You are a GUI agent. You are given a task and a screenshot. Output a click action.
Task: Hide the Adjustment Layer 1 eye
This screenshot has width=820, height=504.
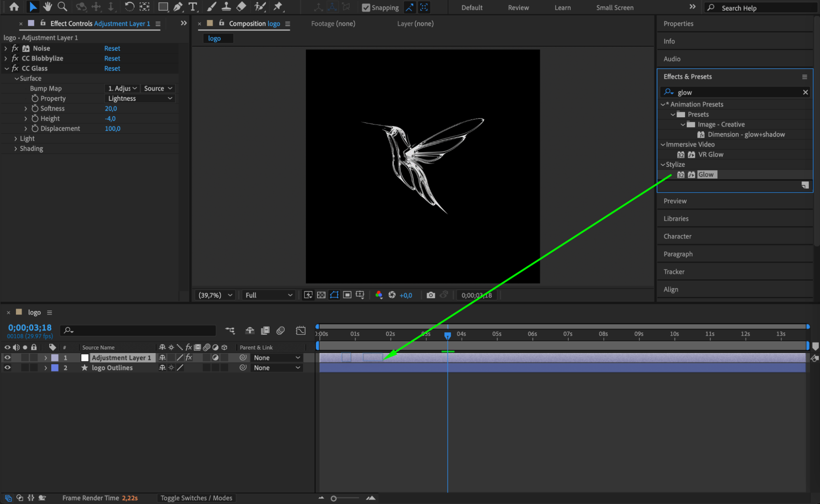tap(7, 358)
